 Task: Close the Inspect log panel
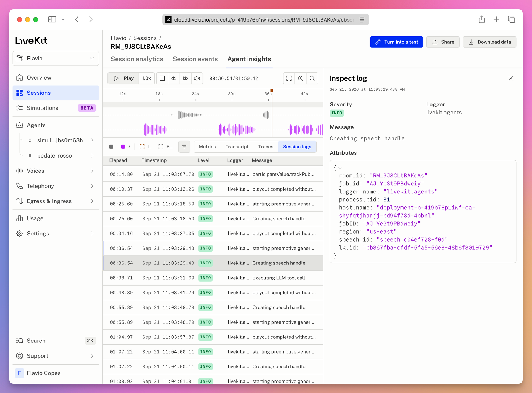tap(511, 78)
